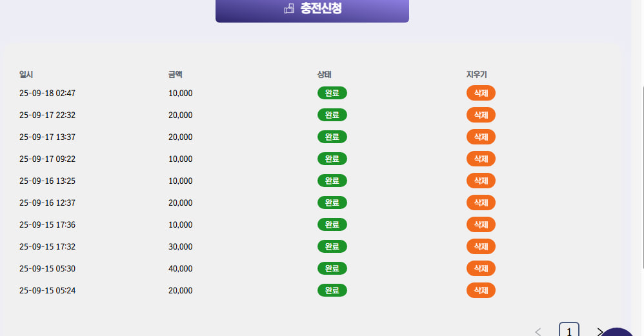The image size is (644, 336).
Task: Delete the 25-09-18 02:47 record
Action: coord(481,93)
